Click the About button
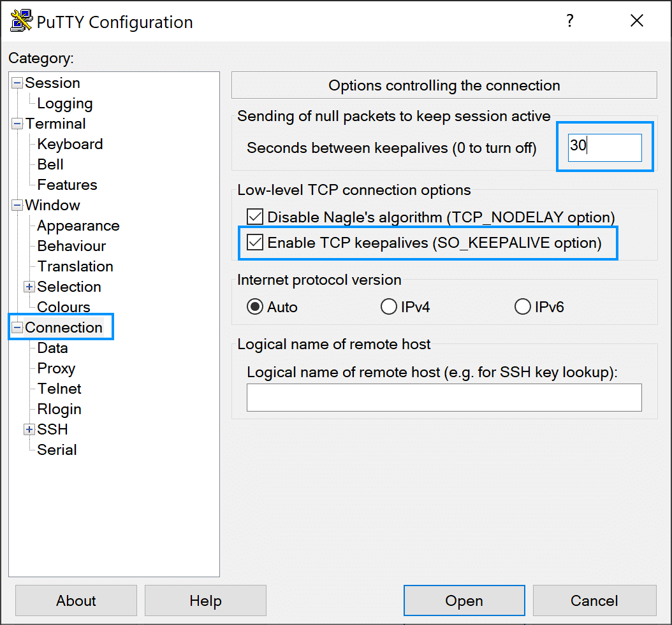This screenshot has width=672, height=625. click(x=76, y=601)
